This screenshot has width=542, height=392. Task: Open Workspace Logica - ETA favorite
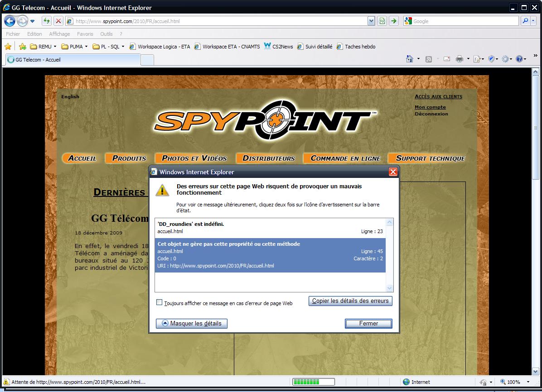[x=160, y=46]
